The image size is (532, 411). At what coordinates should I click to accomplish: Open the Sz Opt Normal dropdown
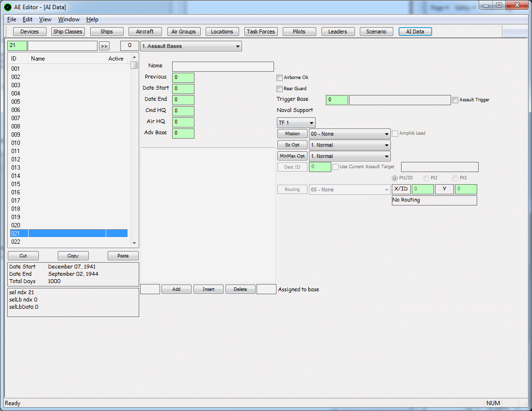coord(350,145)
